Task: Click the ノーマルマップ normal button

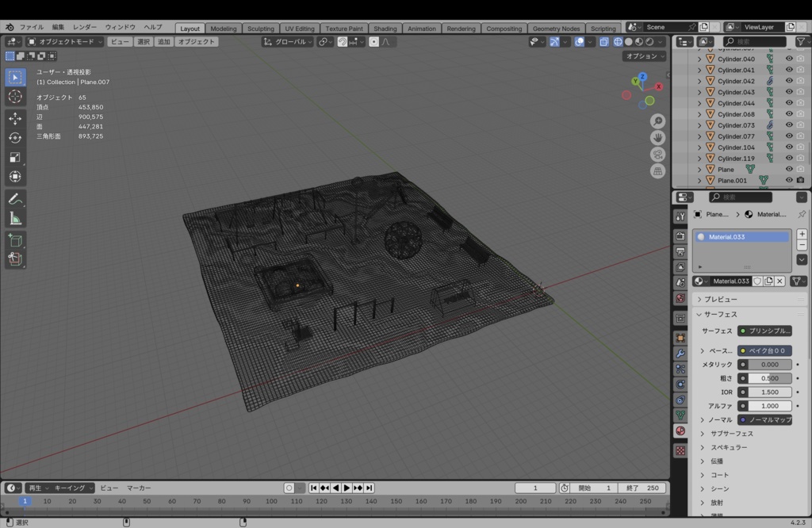Action: [x=764, y=420]
